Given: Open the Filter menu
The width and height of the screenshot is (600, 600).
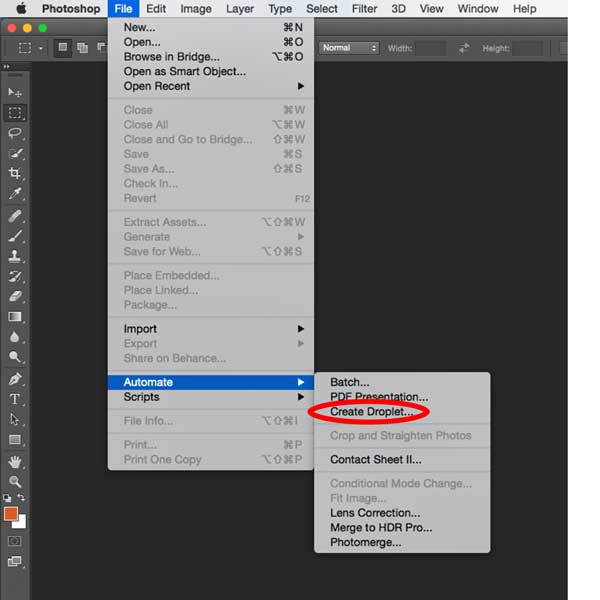Looking at the screenshot, I should [364, 8].
